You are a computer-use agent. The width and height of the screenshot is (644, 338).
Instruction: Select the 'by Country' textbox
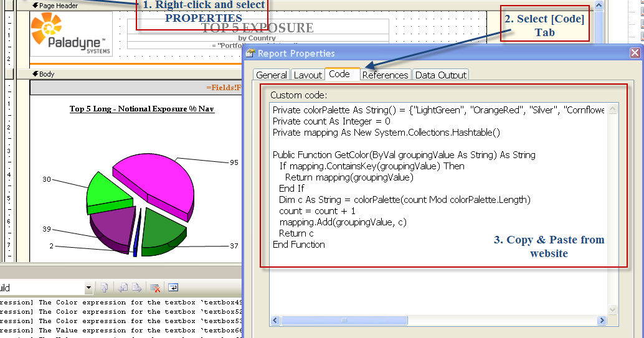258,38
